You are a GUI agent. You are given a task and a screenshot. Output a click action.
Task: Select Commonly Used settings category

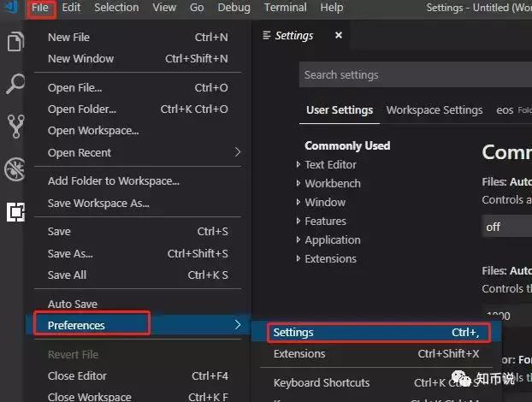pos(347,146)
